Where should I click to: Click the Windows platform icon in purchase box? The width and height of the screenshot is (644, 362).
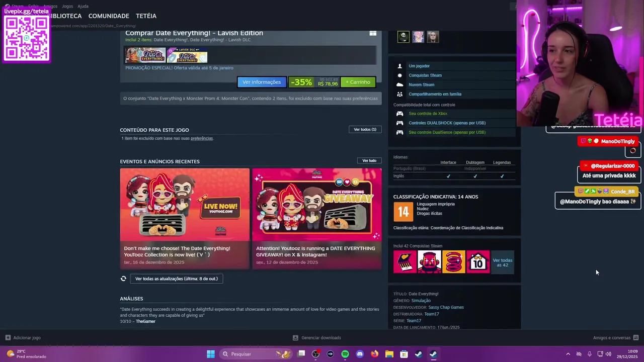point(373,33)
